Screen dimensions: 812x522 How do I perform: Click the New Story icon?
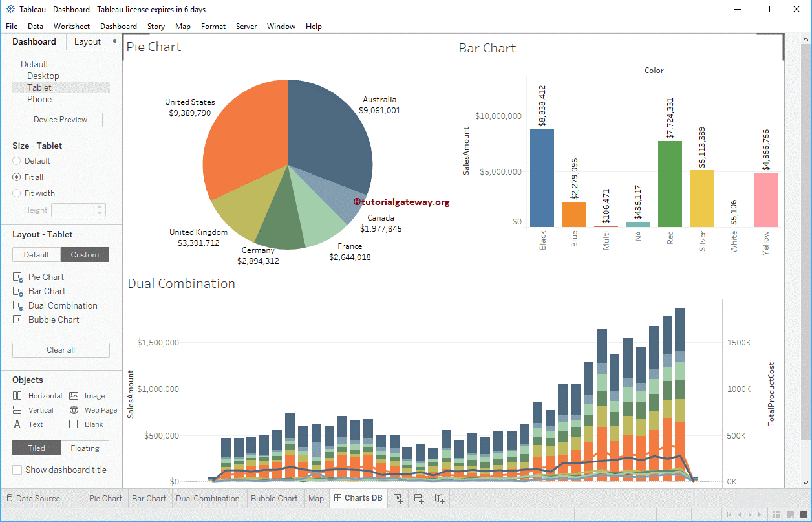(x=440, y=498)
